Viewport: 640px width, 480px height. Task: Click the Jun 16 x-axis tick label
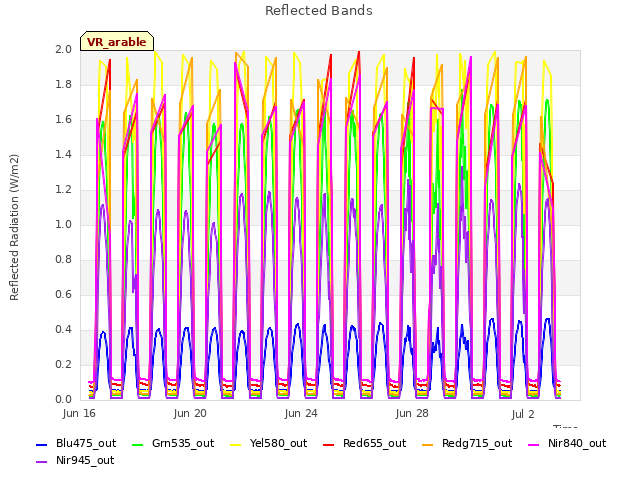[x=79, y=413]
